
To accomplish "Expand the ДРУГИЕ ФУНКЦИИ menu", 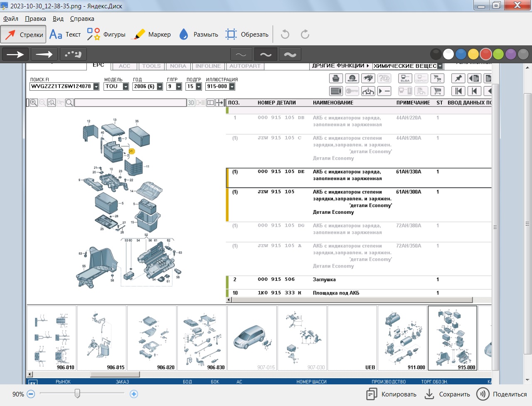I will (340, 66).
